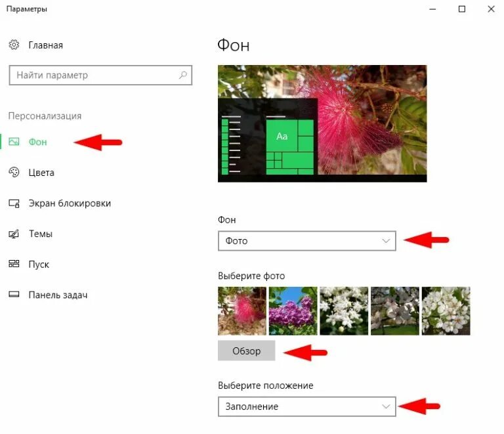The width and height of the screenshot is (504, 434).
Task: Open the Фон dropdown showing Фото
Action: point(307,241)
